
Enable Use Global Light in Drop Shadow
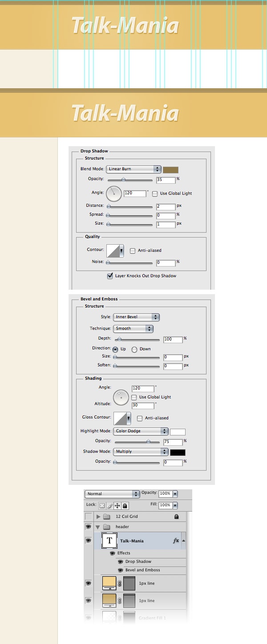click(x=155, y=193)
